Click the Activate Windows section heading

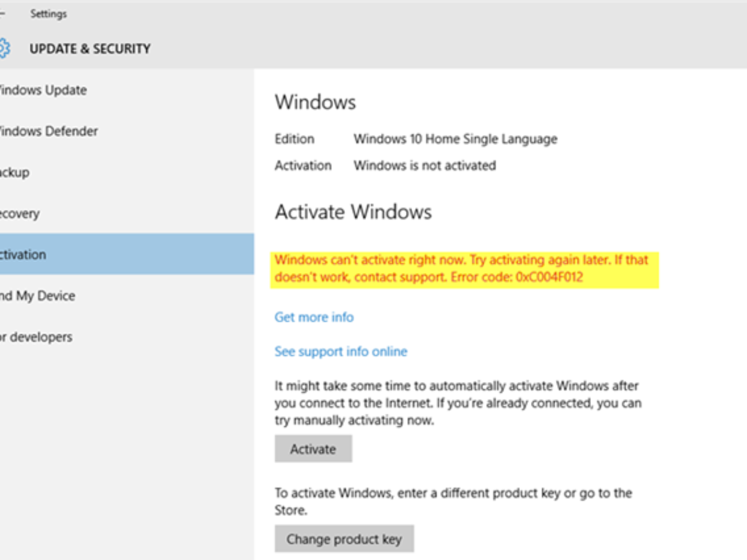tap(352, 212)
